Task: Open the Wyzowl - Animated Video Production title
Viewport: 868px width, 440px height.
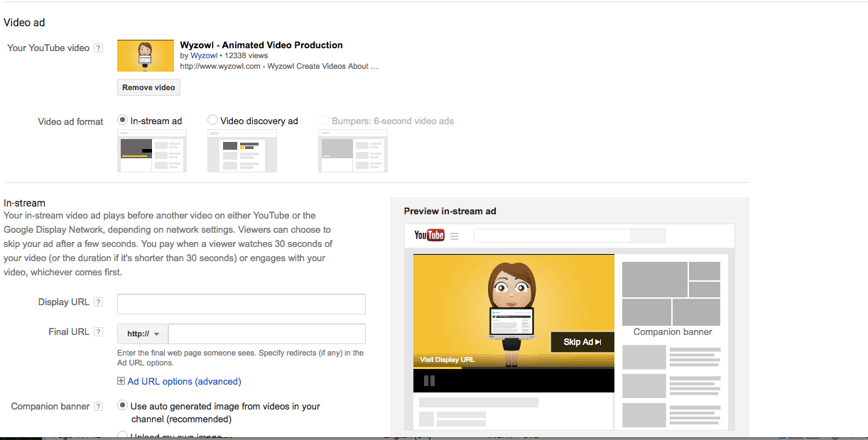Action: (x=261, y=45)
